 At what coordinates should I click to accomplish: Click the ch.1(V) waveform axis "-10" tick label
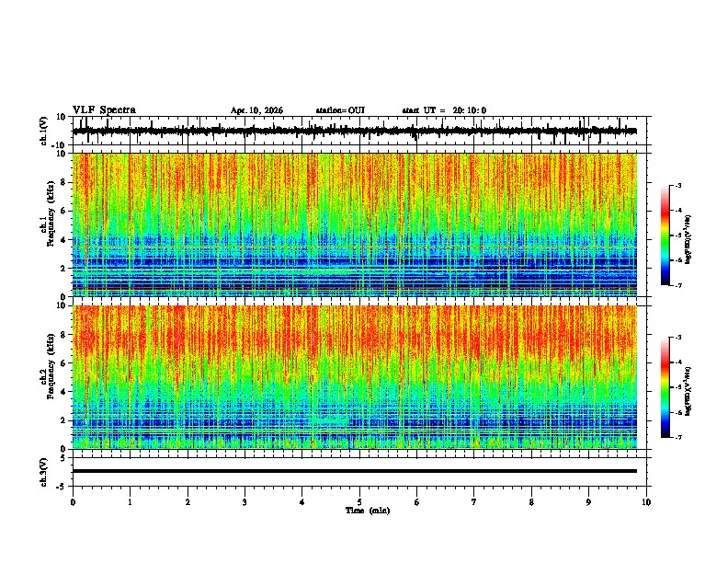click(60, 144)
